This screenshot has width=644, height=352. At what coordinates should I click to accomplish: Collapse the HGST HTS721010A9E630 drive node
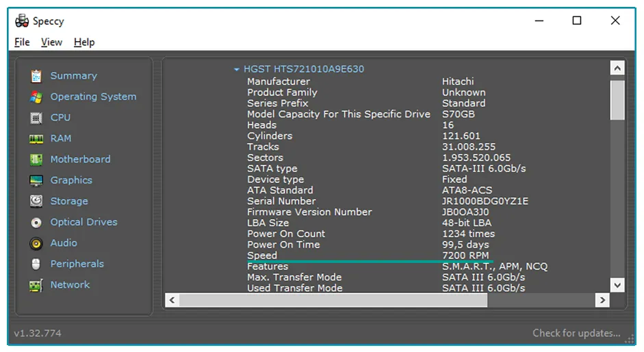237,69
